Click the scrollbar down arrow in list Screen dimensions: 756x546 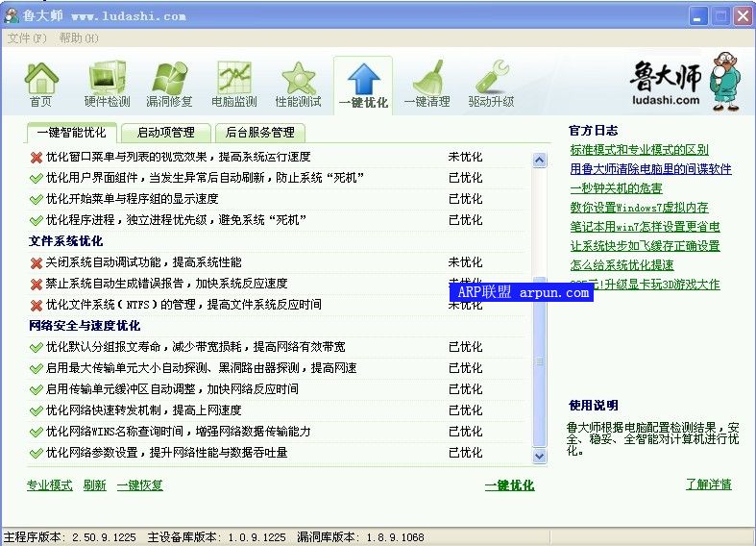(539, 457)
